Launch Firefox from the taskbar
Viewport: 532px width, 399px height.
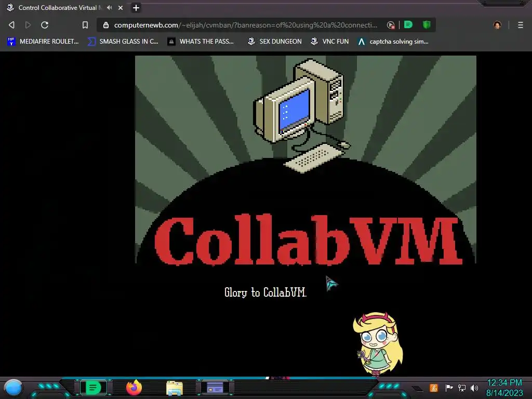coord(134,388)
